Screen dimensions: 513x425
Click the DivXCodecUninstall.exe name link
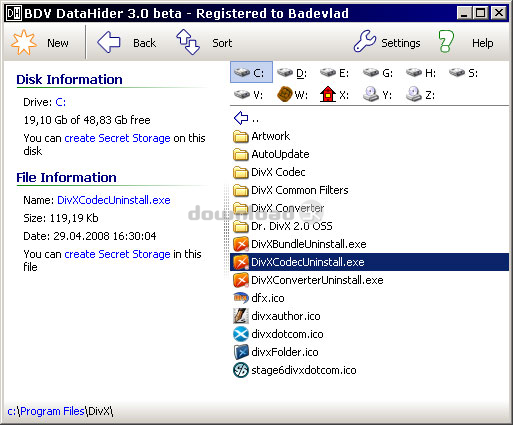coord(114,200)
